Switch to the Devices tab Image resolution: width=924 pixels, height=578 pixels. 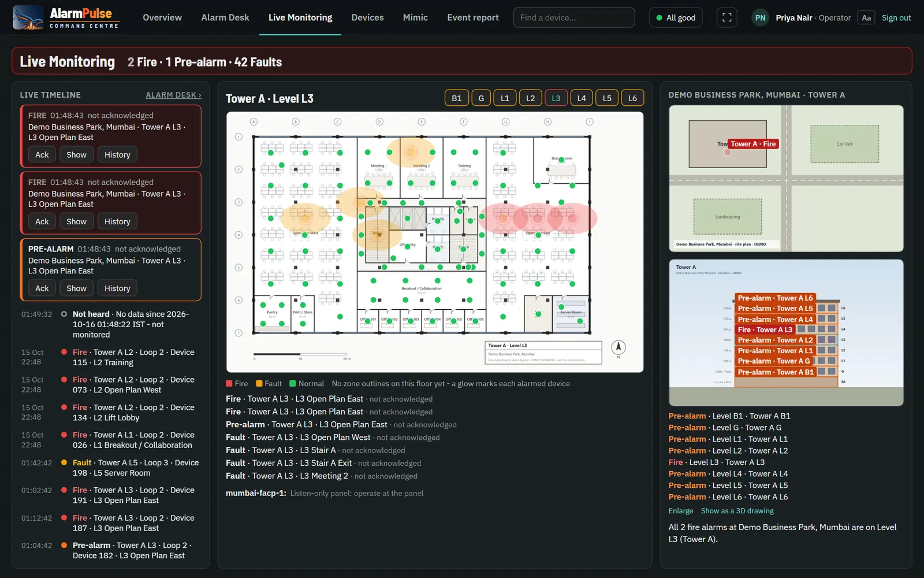click(x=367, y=17)
